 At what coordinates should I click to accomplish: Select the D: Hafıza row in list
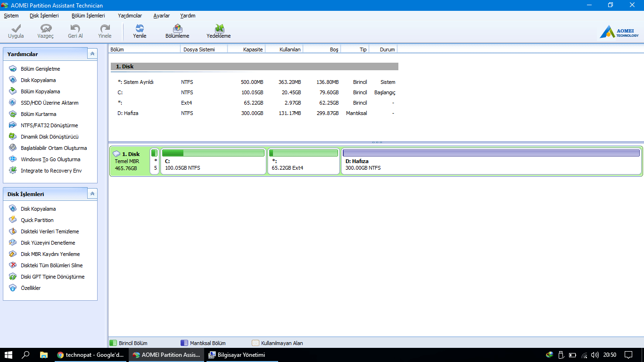tap(255, 113)
